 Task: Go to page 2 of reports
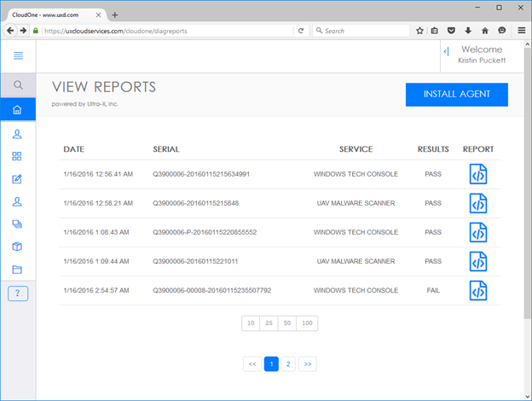[289, 363]
